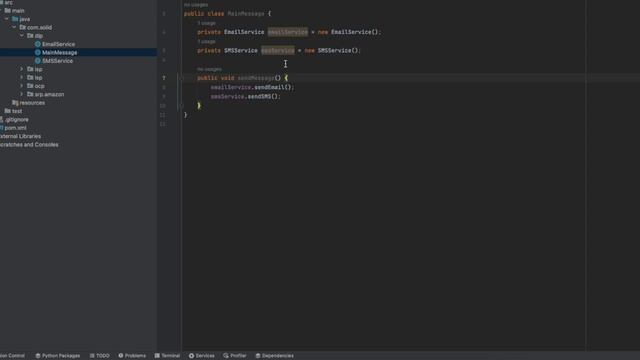Click the MainMessage class name in declaration

click(x=246, y=13)
